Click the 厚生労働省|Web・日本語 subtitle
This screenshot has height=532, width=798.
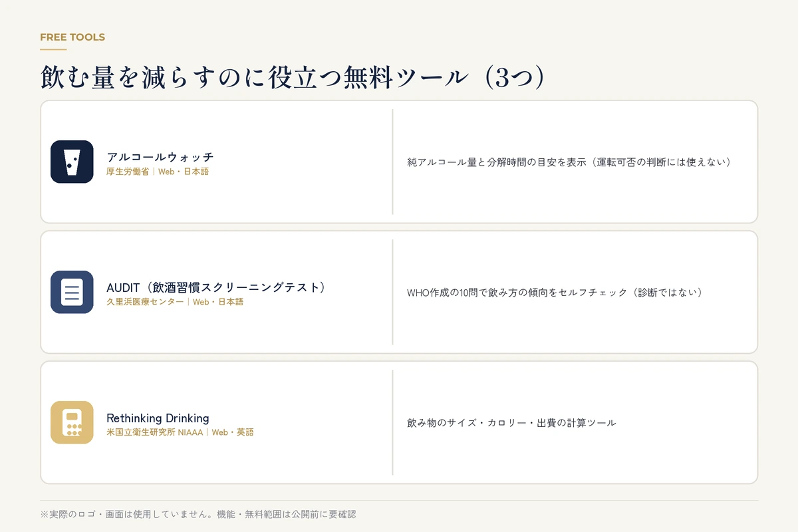158,172
